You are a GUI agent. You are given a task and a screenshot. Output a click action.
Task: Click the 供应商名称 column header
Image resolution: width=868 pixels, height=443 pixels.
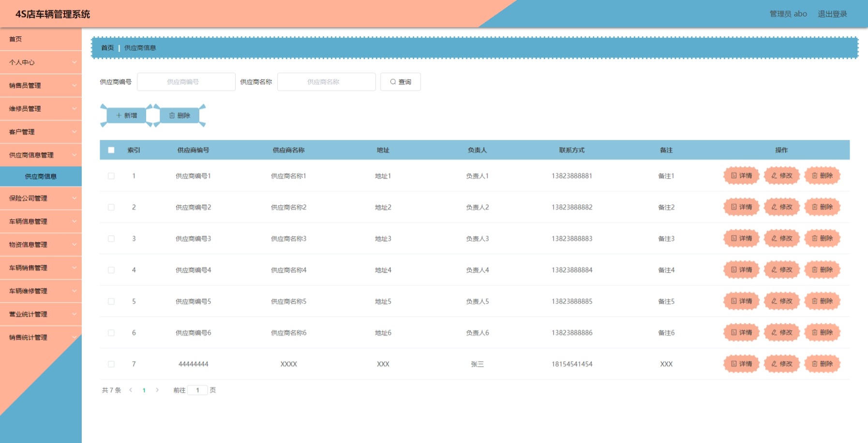[x=289, y=150]
